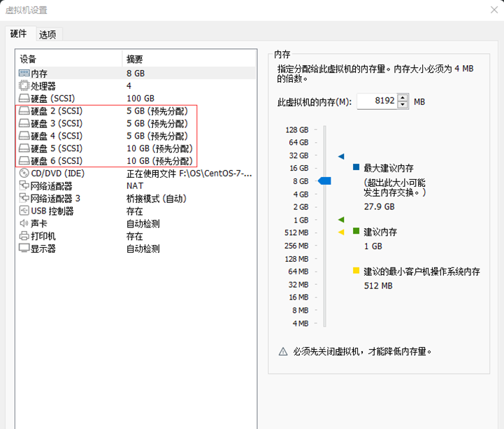The height and width of the screenshot is (429, 504).
Task: Open the 选项 tab
Action: (48, 34)
